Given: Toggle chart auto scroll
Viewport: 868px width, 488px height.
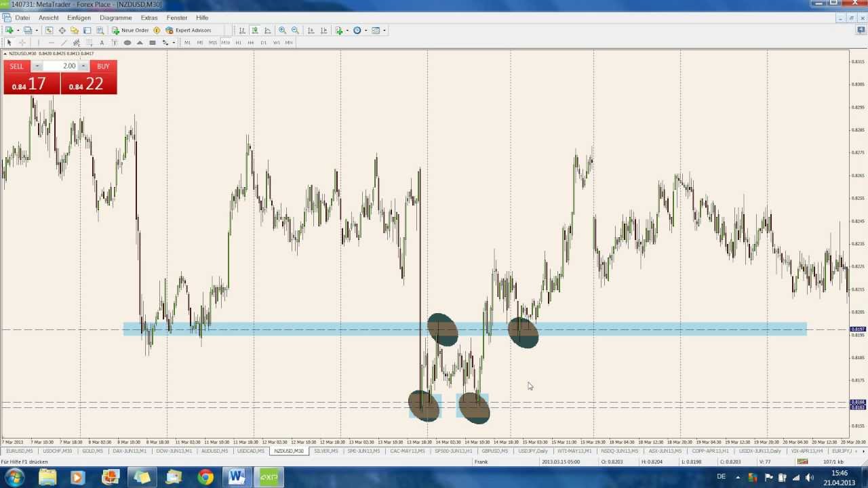Looking at the screenshot, I should click(x=311, y=30).
